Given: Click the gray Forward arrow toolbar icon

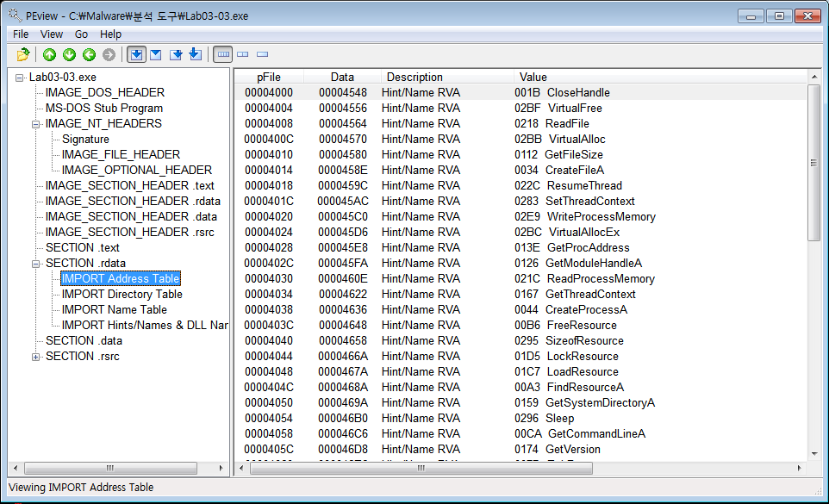Looking at the screenshot, I should coord(109,54).
